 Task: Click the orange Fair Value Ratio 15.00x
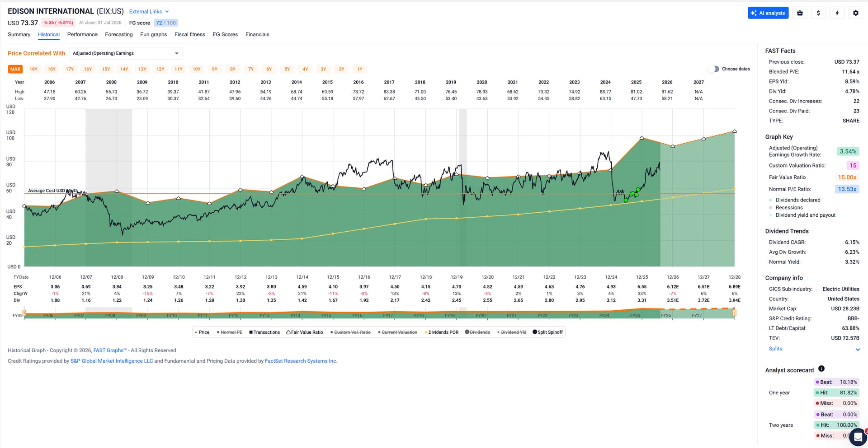point(847,177)
